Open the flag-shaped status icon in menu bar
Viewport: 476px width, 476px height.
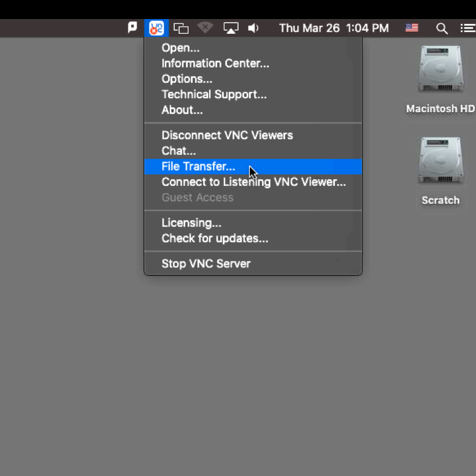pyautogui.click(x=132, y=28)
